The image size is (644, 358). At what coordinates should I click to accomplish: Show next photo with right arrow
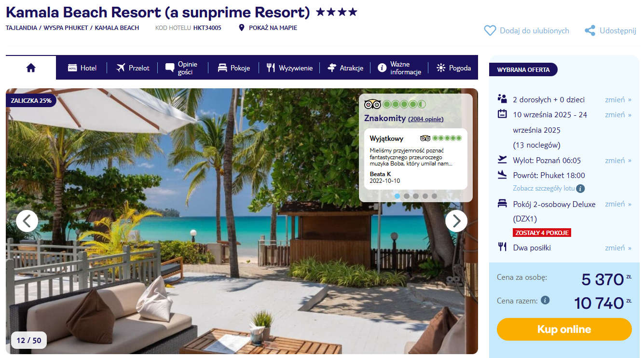coord(456,221)
